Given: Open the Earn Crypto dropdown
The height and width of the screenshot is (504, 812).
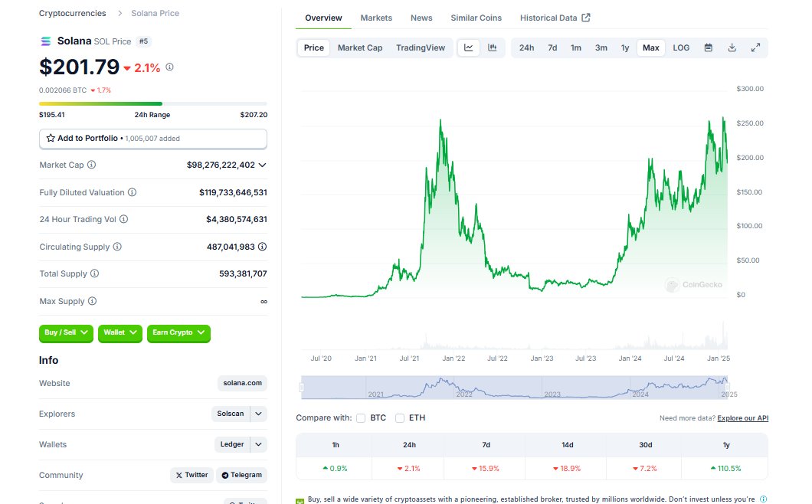Looking at the screenshot, I should (178, 332).
